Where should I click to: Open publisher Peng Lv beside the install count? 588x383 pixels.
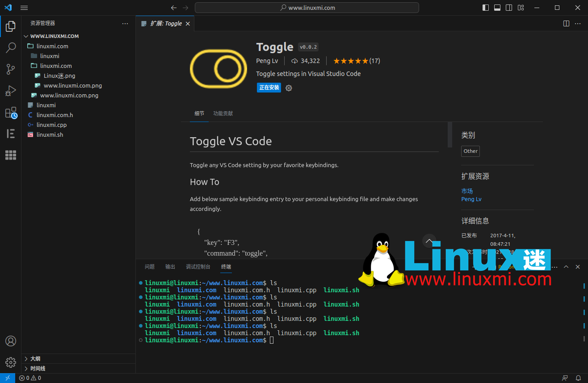[x=267, y=61]
